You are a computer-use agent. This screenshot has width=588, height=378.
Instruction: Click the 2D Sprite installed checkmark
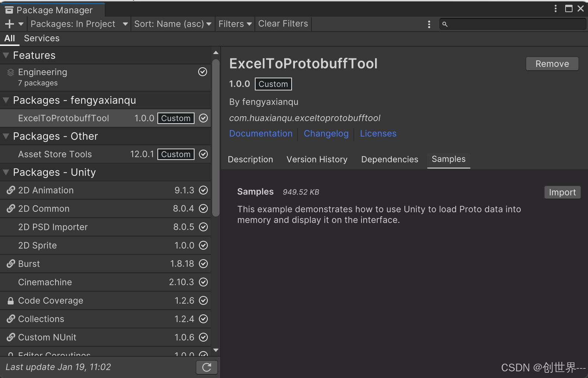coord(203,245)
